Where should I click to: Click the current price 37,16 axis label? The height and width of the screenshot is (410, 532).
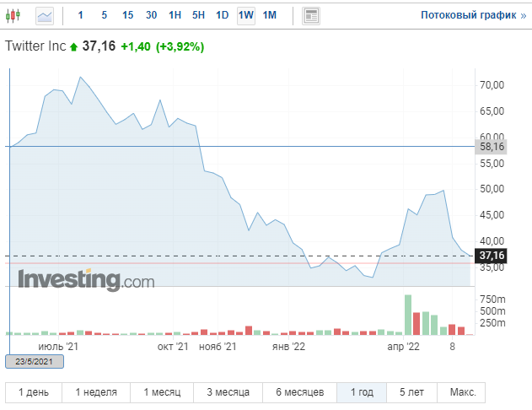(492, 256)
